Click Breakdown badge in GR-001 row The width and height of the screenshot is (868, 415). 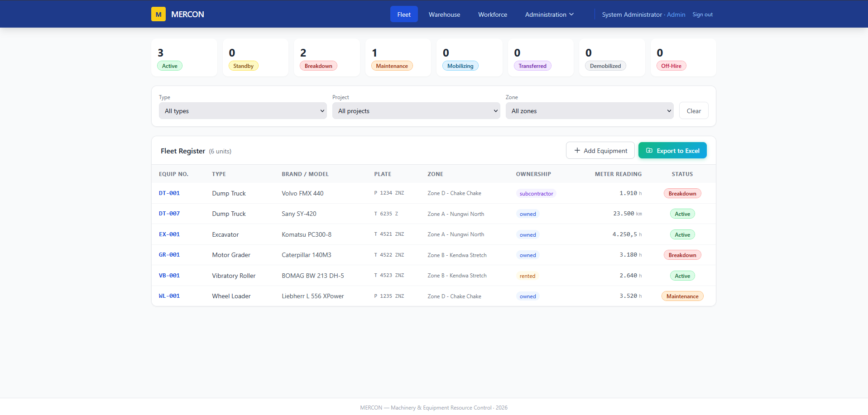682,255
